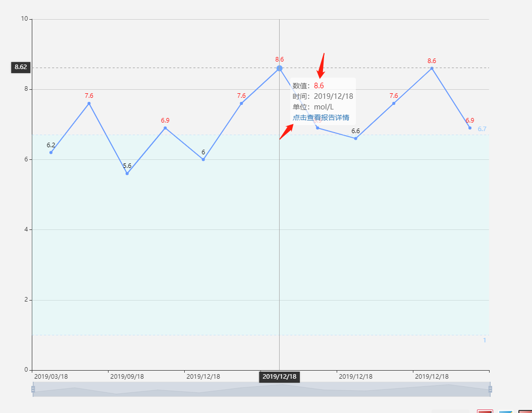The width and height of the screenshot is (532, 413).
Task: Select the 2019/03/18 date label
Action: tap(52, 376)
